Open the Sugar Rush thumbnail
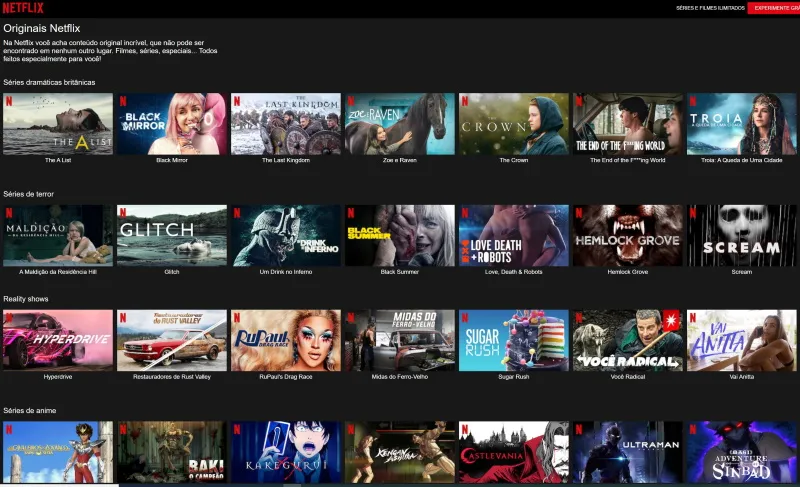800x487 pixels. pyautogui.click(x=514, y=340)
